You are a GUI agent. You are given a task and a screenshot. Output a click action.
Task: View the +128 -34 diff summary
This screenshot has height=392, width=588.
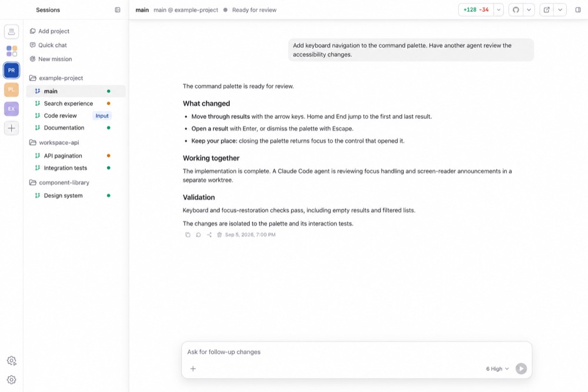476,10
